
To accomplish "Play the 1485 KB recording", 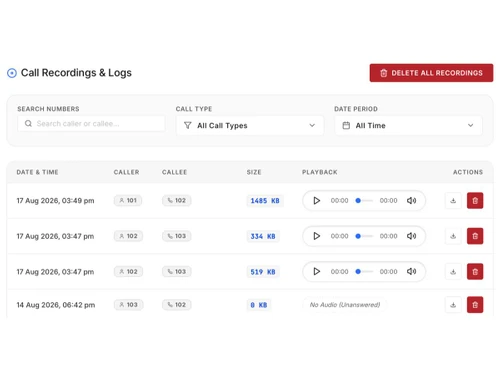I will coord(316,201).
